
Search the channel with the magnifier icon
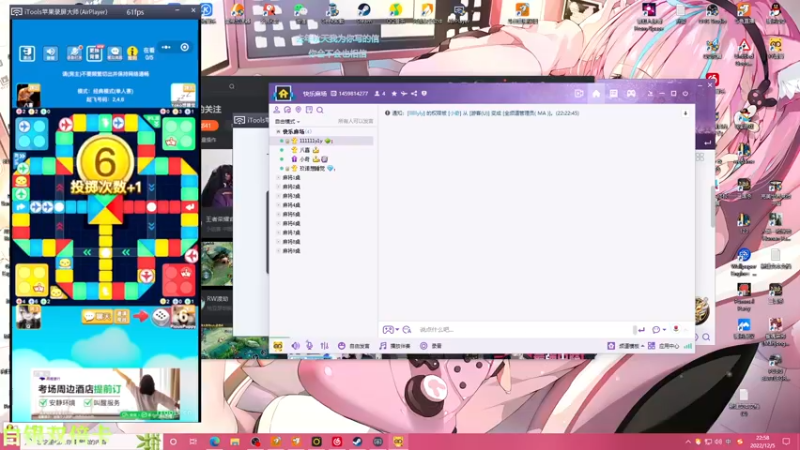(320, 110)
